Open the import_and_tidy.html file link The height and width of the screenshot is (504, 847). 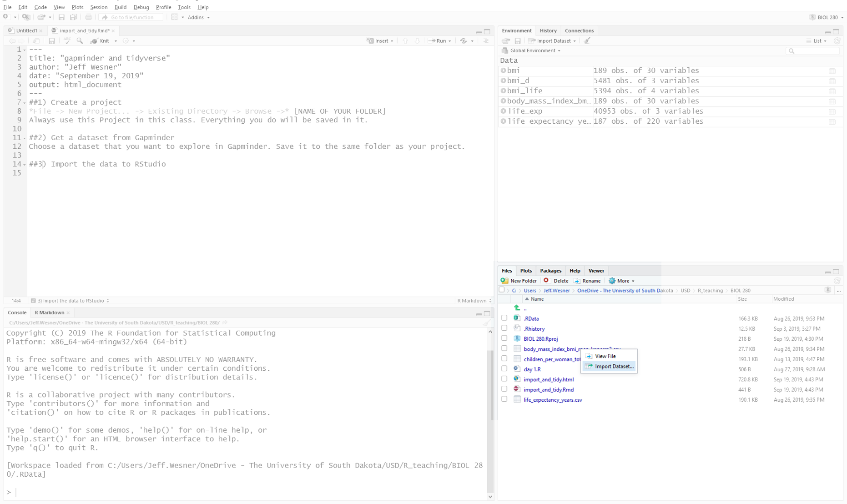[548, 379]
